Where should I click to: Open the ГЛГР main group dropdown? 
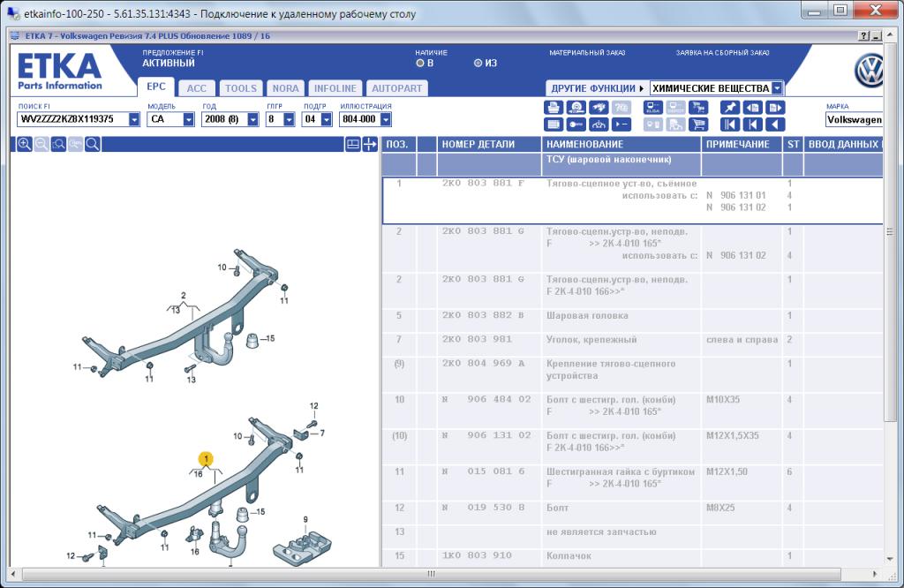[289, 119]
